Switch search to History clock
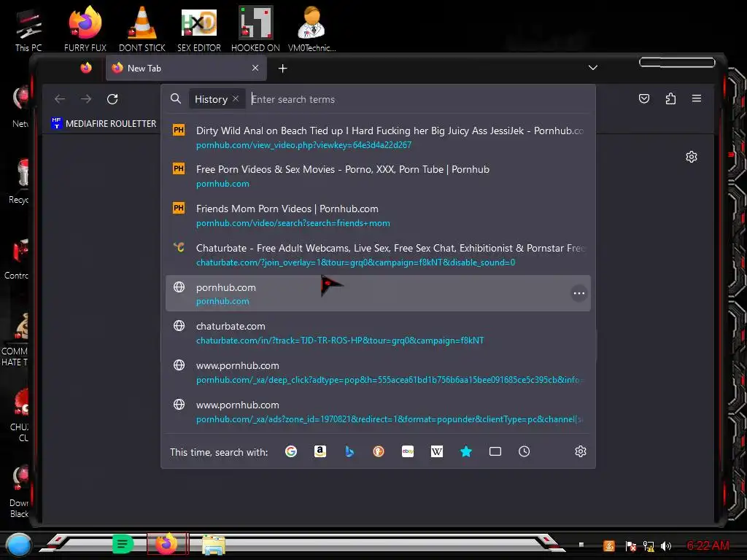 click(x=524, y=451)
